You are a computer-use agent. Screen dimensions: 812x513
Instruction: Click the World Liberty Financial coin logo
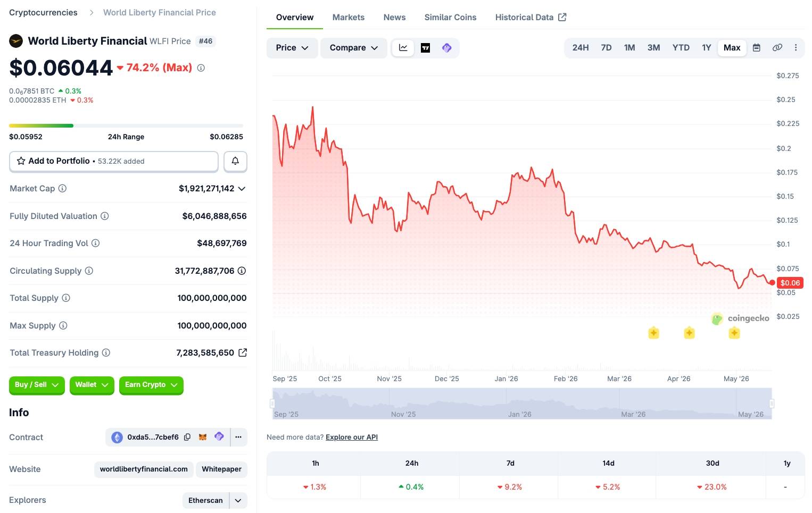pos(16,41)
